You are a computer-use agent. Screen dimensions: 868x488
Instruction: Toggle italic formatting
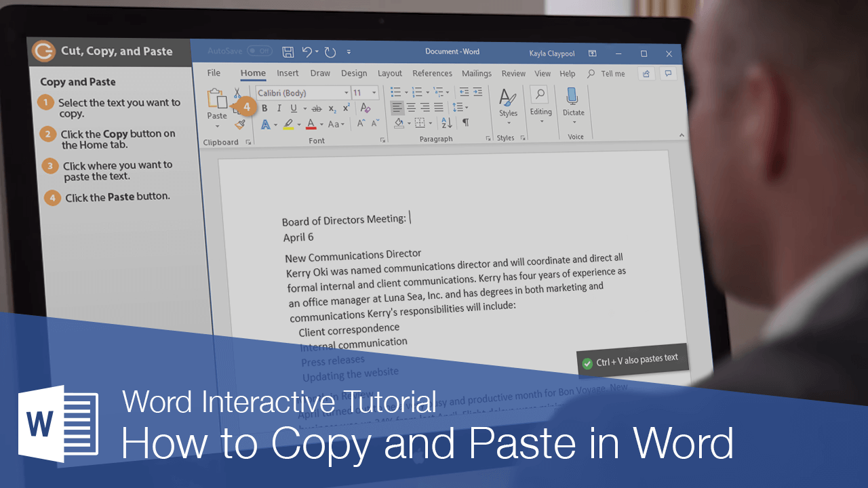pyautogui.click(x=279, y=108)
